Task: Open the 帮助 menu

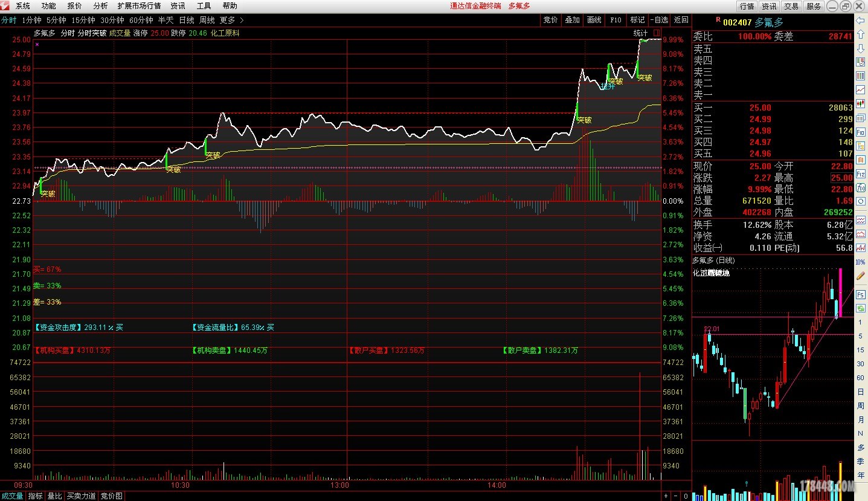Action: coord(230,6)
